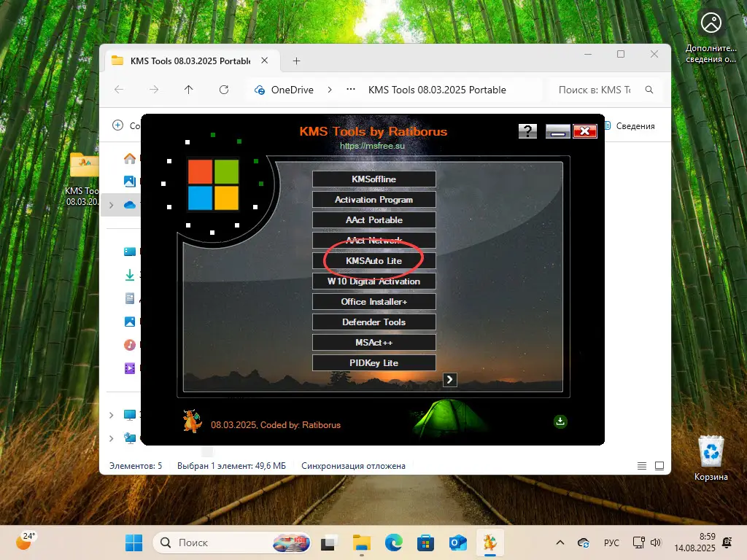Show the next page of tools arrow
The image size is (747, 560).
[x=450, y=379]
